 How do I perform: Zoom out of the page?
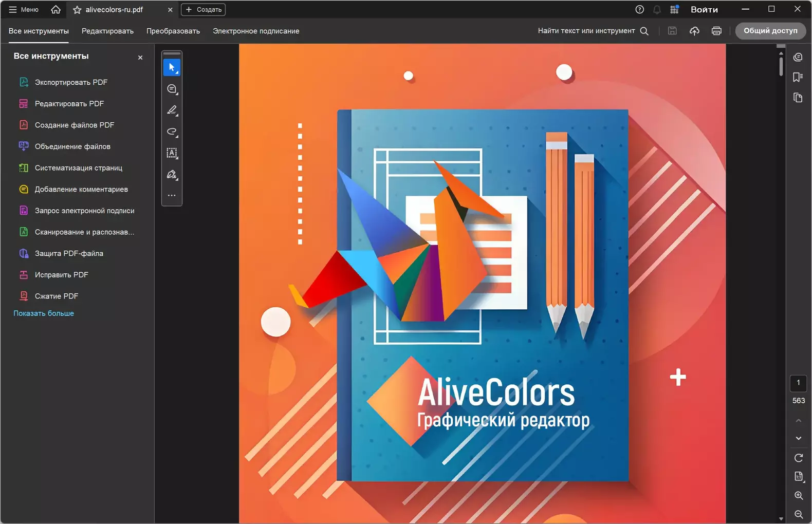[x=799, y=514]
